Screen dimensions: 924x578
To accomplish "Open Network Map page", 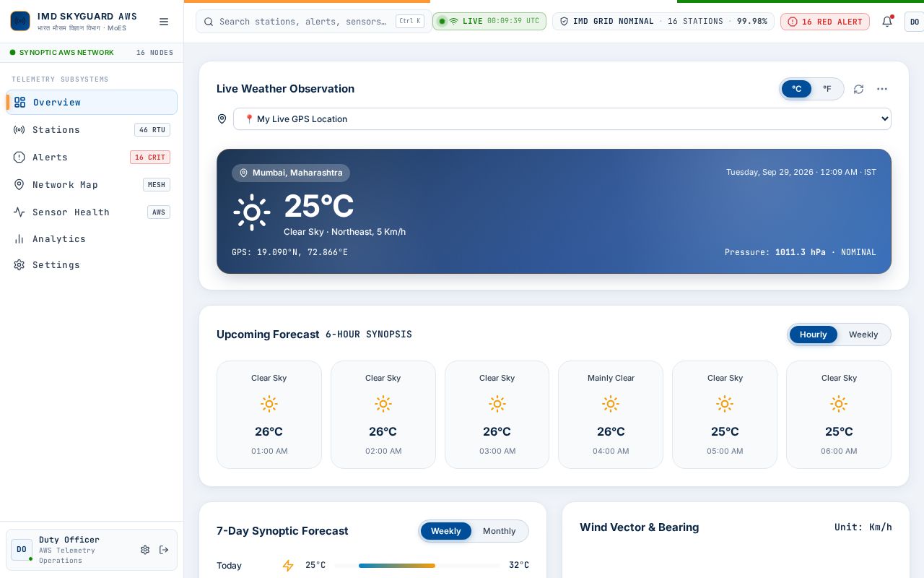I will pyautogui.click(x=92, y=185).
